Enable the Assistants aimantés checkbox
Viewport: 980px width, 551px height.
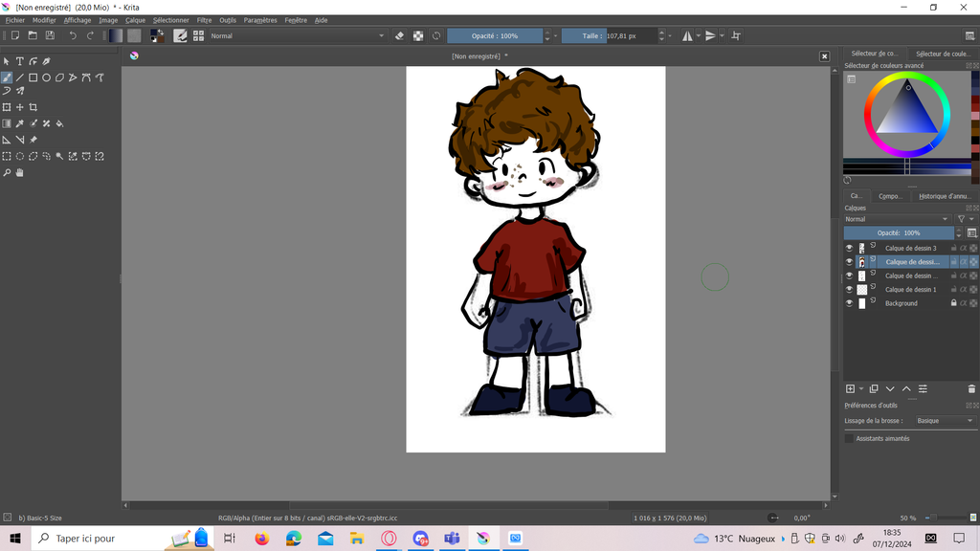pyautogui.click(x=849, y=438)
